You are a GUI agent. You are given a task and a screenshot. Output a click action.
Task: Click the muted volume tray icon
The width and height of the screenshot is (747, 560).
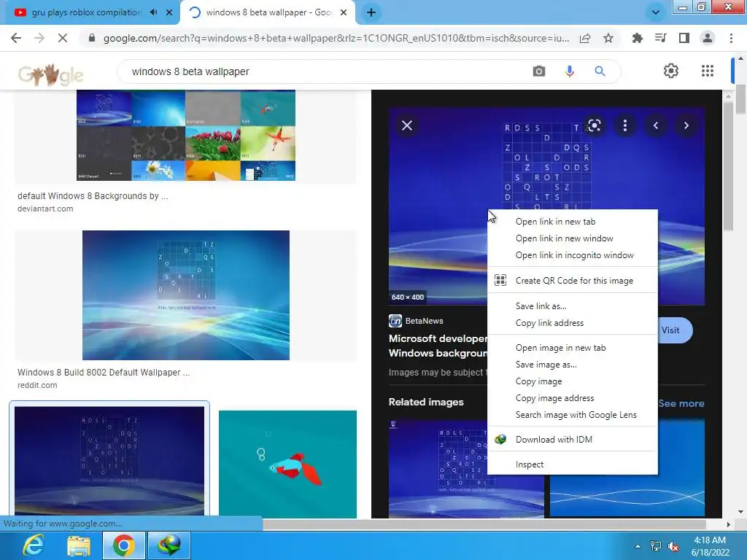click(x=673, y=547)
